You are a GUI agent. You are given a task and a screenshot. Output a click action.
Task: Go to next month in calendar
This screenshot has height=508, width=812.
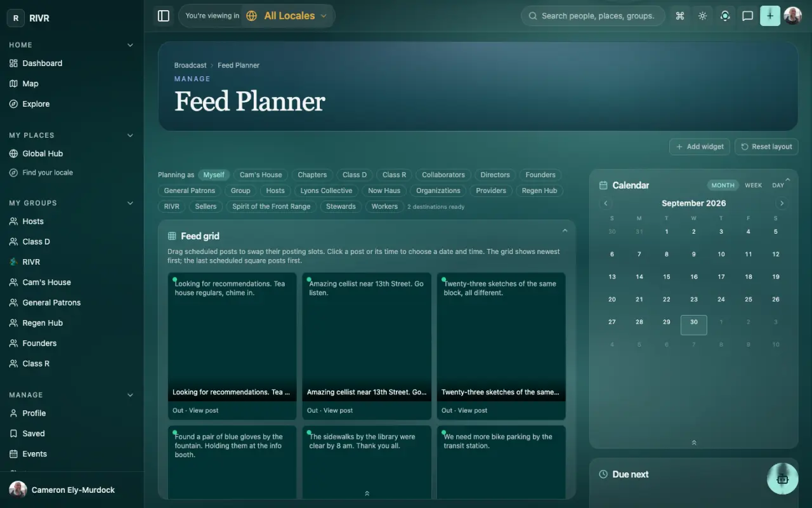click(x=782, y=203)
